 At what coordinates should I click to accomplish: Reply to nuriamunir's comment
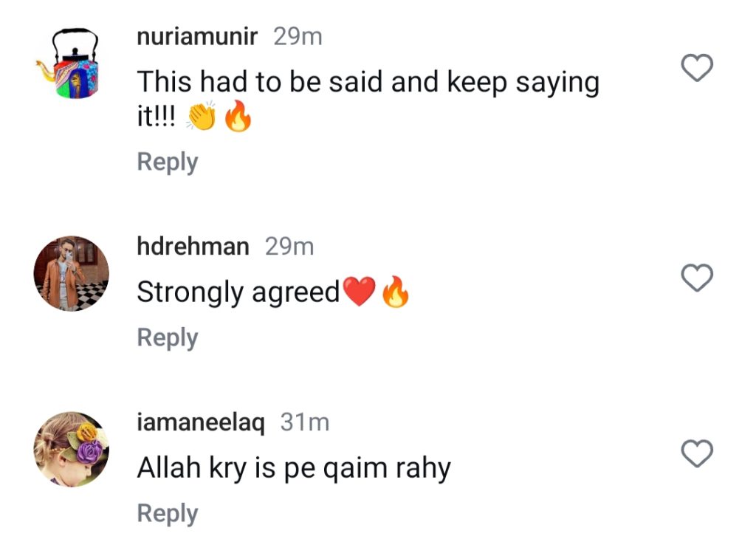(x=168, y=162)
